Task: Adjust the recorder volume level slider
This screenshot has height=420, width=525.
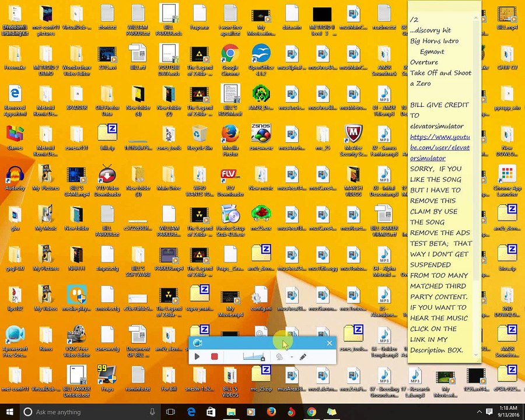Action: [x=254, y=356]
